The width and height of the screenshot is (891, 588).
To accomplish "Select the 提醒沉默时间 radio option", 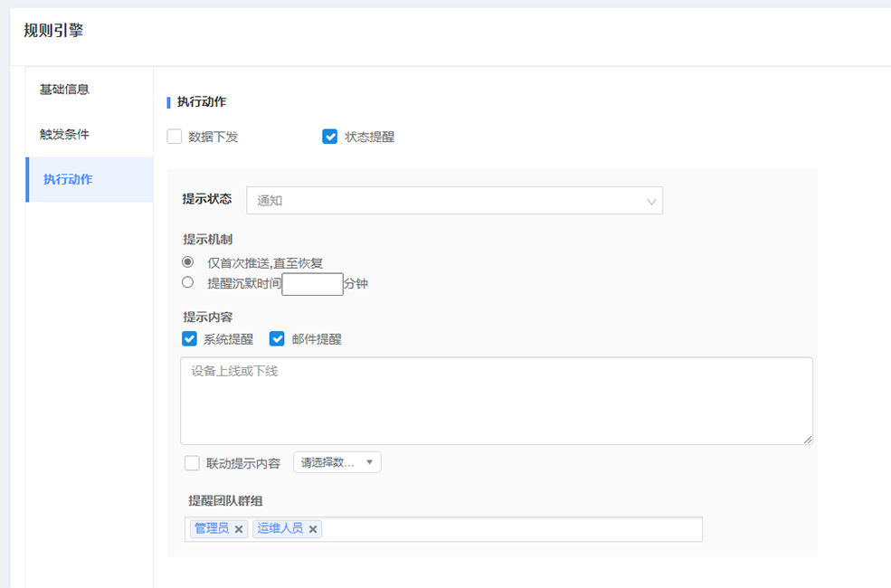I will 188,283.
